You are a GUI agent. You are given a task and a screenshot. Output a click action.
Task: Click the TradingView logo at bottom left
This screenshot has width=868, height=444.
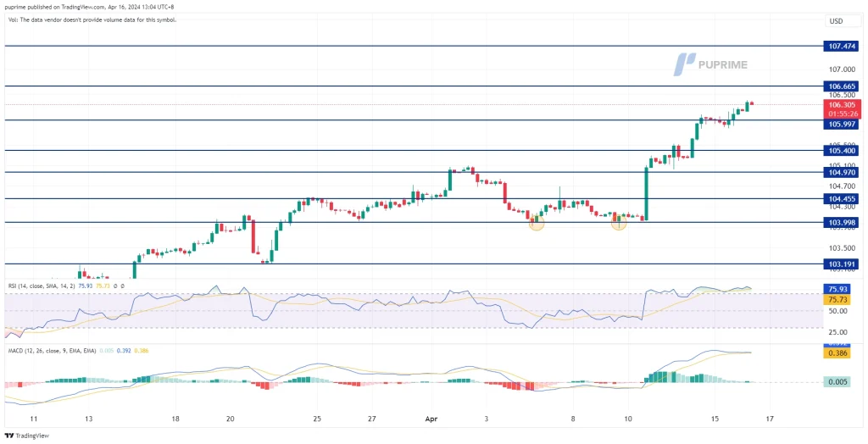pyautogui.click(x=27, y=436)
